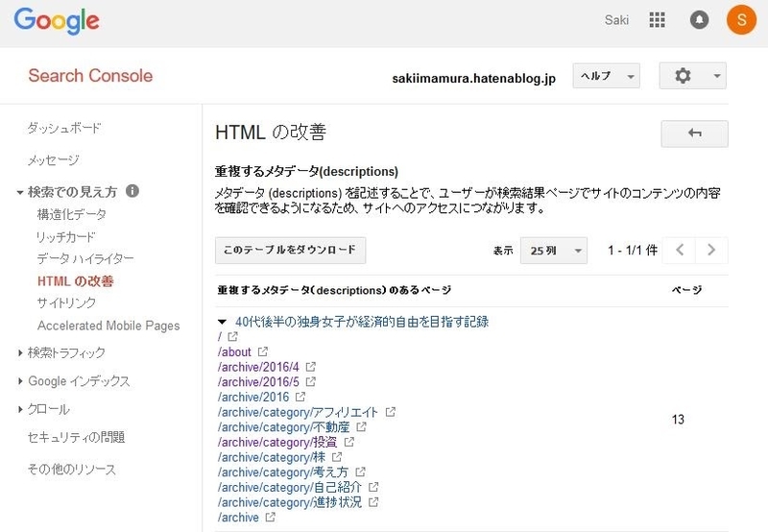Viewport: 768px width, 532px height.
Task: Open external link icon for category/考え方
Action: tap(360, 472)
